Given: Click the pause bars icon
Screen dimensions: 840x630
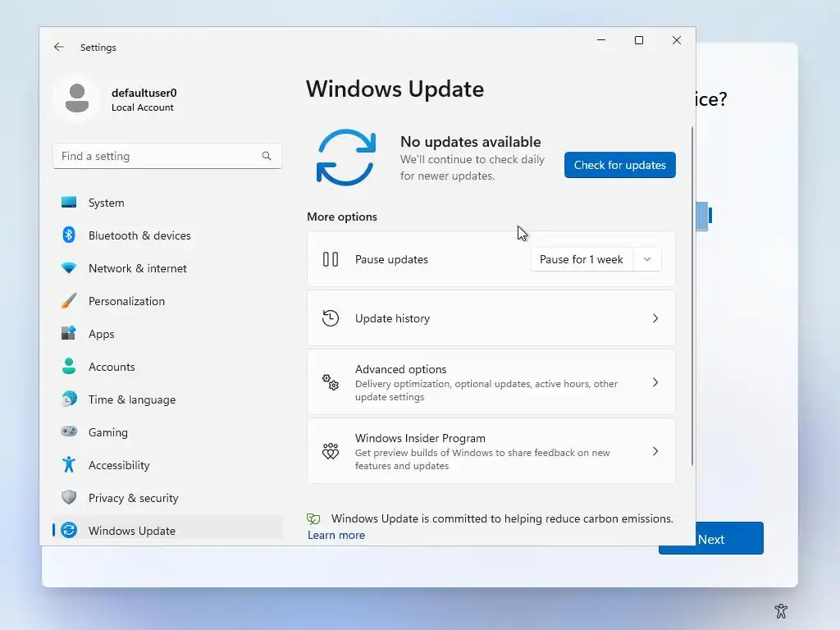Looking at the screenshot, I should tap(331, 259).
